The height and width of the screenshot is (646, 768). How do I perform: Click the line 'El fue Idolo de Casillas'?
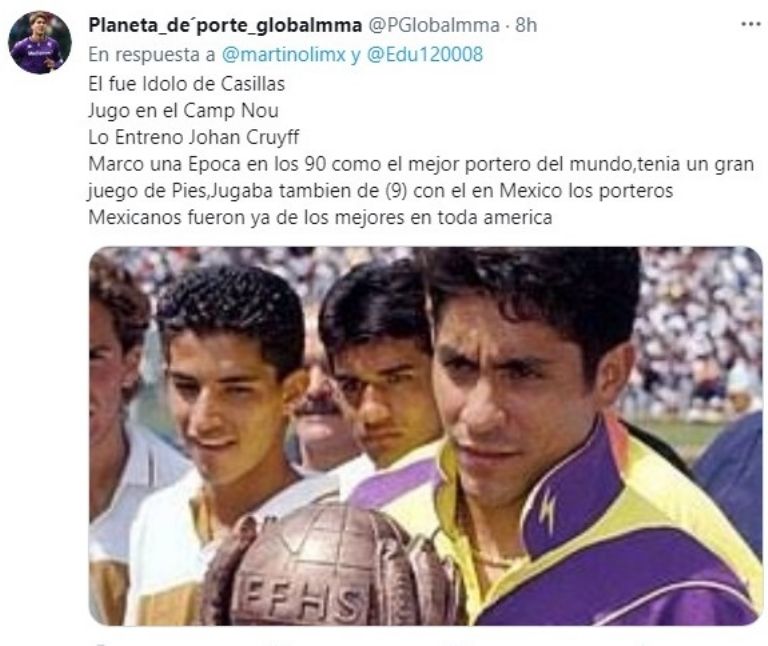point(187,84)
